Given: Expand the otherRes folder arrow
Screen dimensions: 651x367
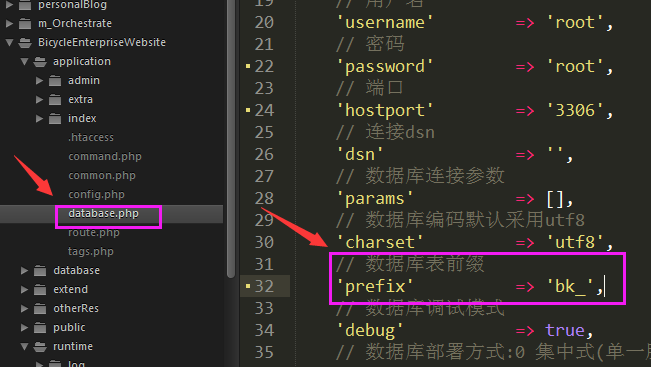Looking at the screenshot, I should click(24, 308).
